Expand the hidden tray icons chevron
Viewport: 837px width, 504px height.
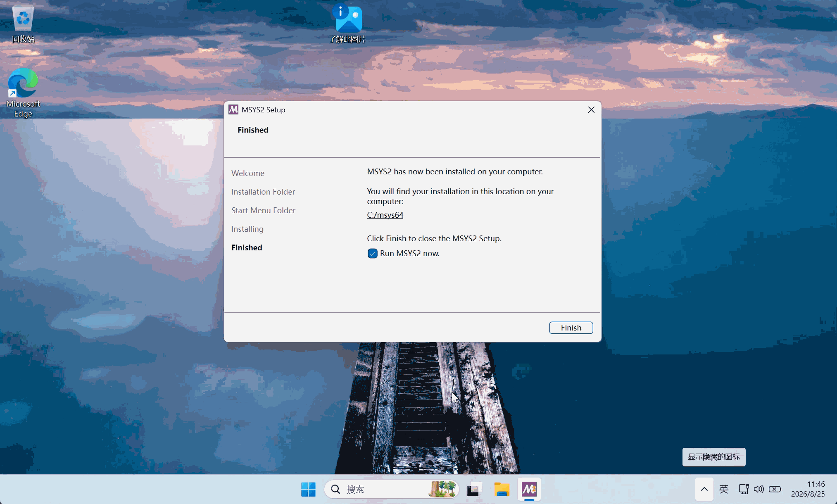point(704,490)
